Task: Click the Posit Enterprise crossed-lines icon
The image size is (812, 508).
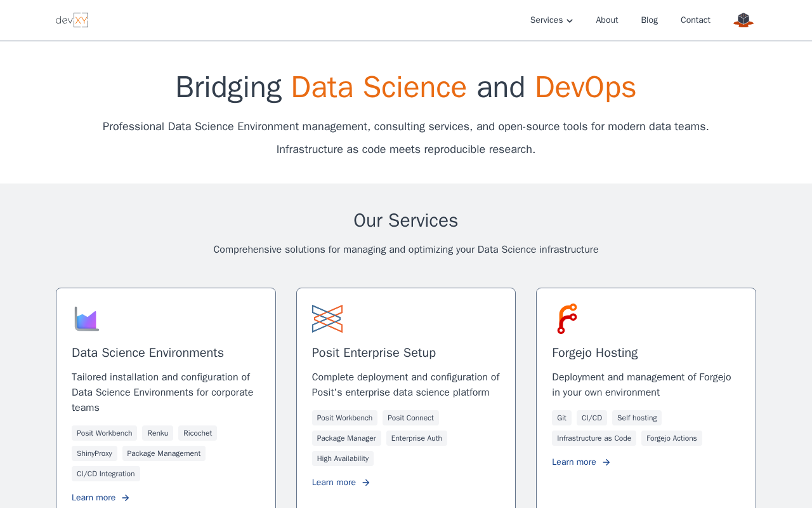Action: (327, 319)
